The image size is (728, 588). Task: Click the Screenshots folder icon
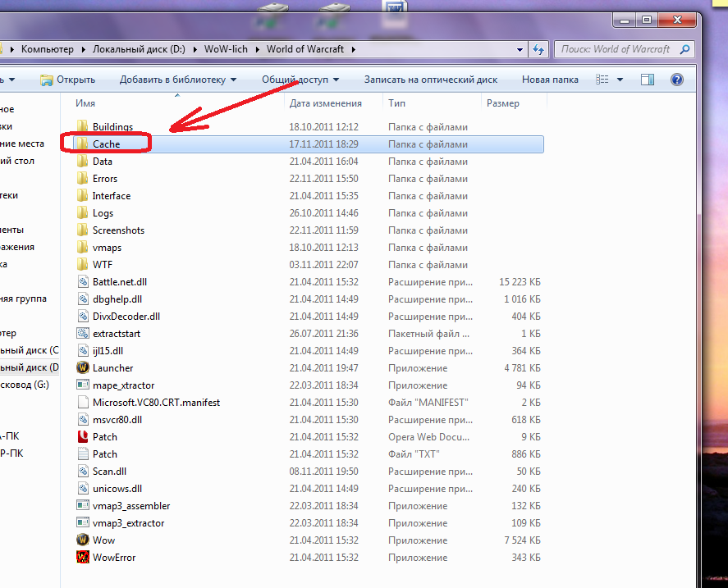[x=82, y=230]
